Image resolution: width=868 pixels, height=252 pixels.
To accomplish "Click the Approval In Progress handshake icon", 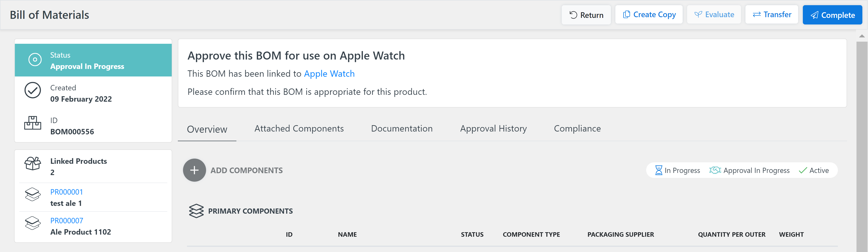I will pos(715,170).
